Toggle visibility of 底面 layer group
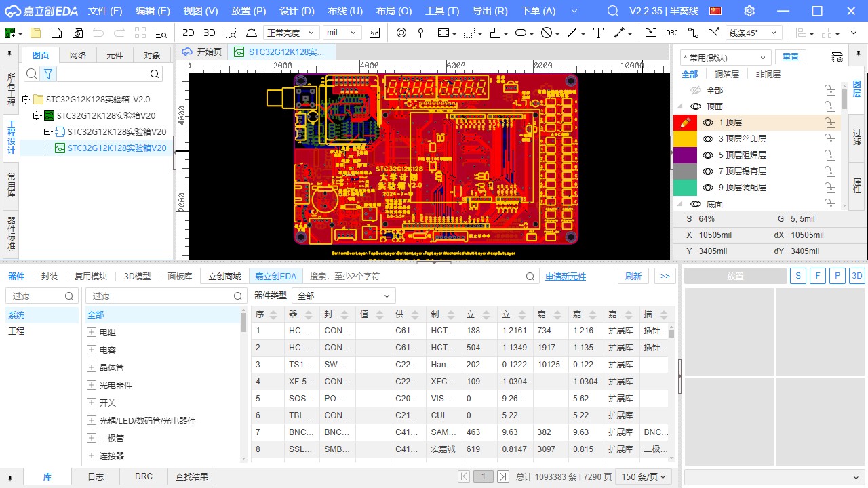Screen dimensions: 868x488 (x=696, y=204)
